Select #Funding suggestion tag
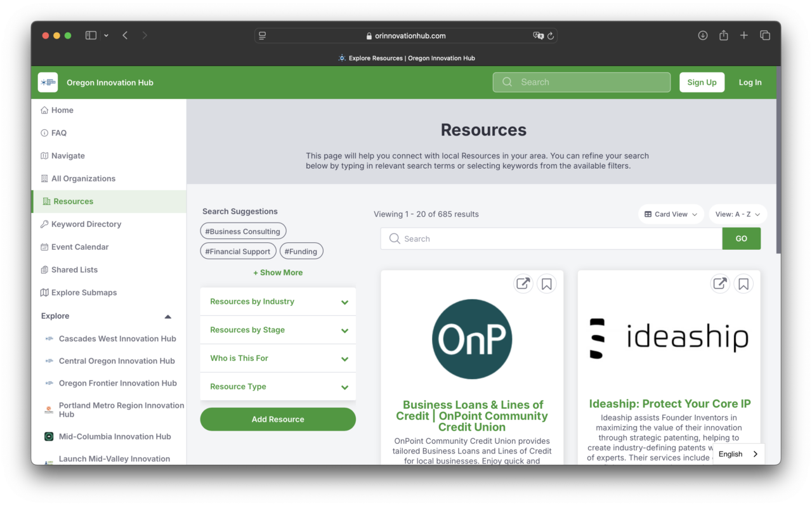Screen dimensions: 812x506 301,252
